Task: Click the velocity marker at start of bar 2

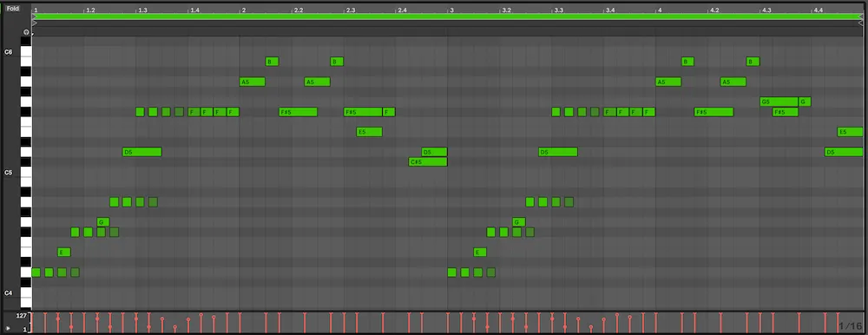Action: point(240,322)
